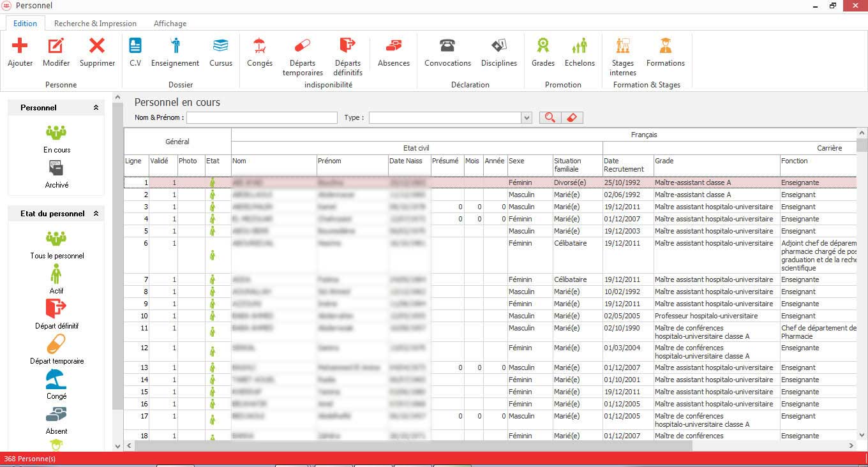This screenshot has height=467, width=868.
Task: Click the Nom & Prénom search field
Action: click(262, 118)
